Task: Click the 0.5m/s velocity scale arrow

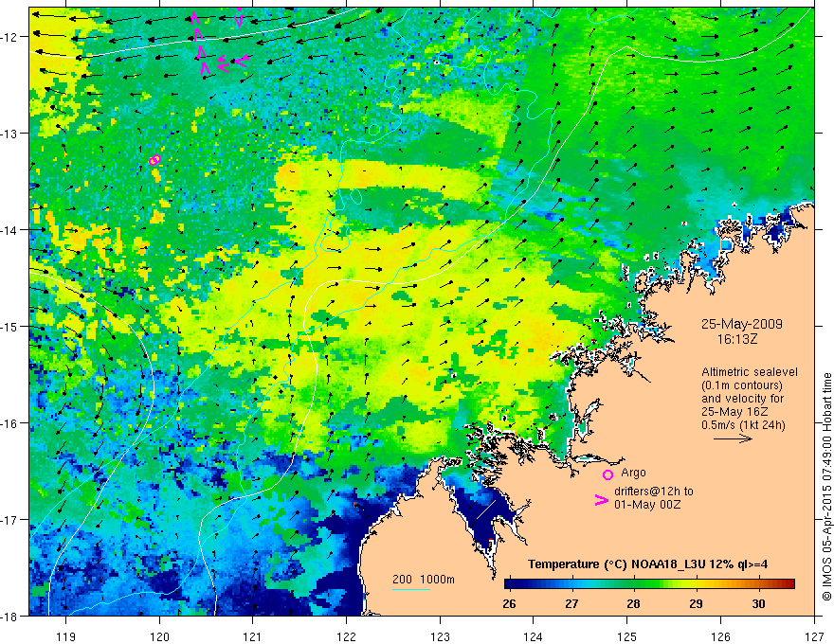Action: point(733,438)
